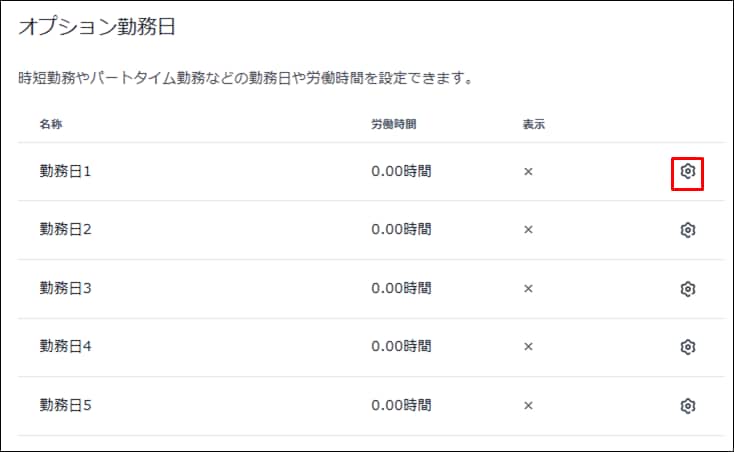Select the 勤務日5 name label
This screenshot has height=452, width=734.
pyautogui.click(x=66, y=406)
